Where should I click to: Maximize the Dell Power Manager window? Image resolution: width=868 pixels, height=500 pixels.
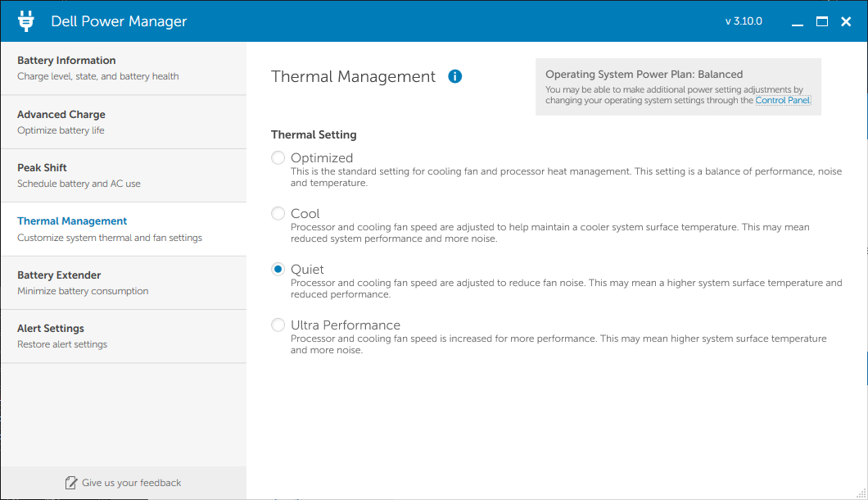[822, 21]
